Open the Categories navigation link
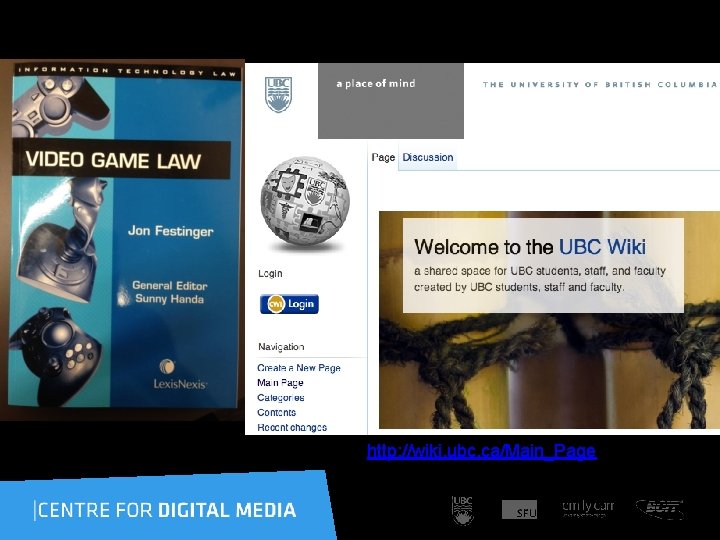The height and width of the screenshot is (540, 720). click(281, 398)
